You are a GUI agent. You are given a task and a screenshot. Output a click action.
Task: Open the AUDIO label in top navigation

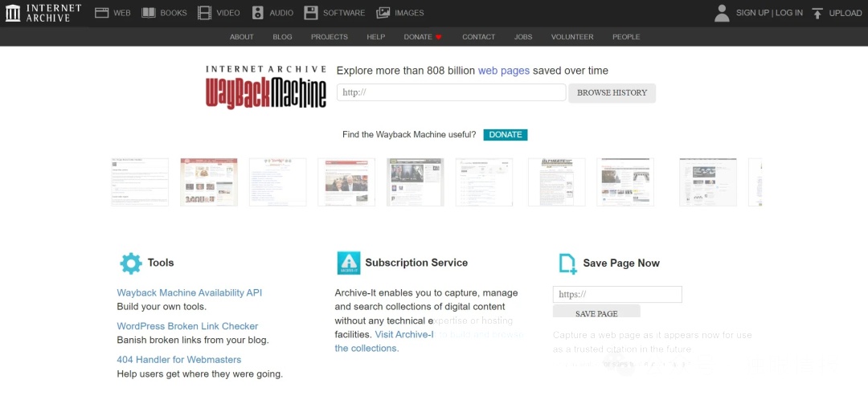click(281, 13)
